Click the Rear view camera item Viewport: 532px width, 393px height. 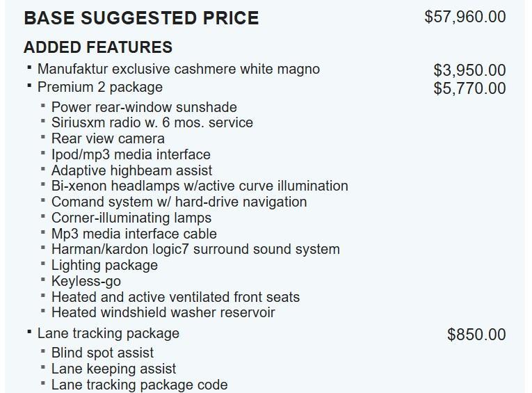(108, 138)
